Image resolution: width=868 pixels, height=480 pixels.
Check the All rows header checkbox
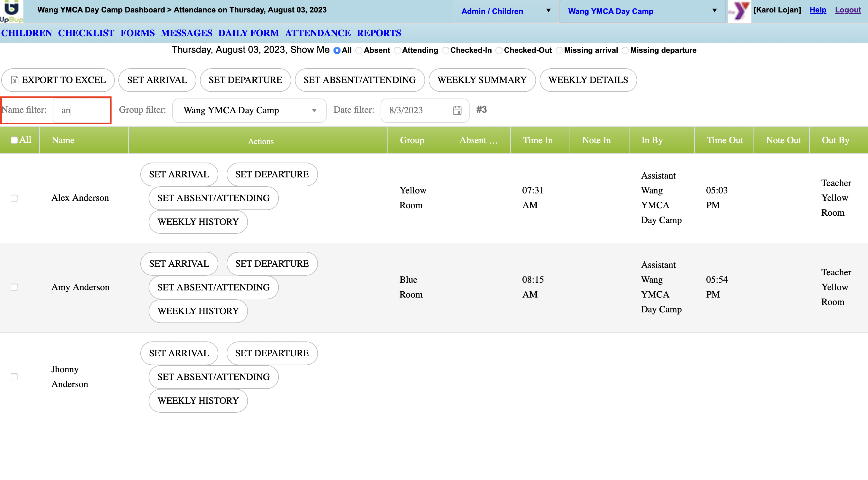coord(14,140)
